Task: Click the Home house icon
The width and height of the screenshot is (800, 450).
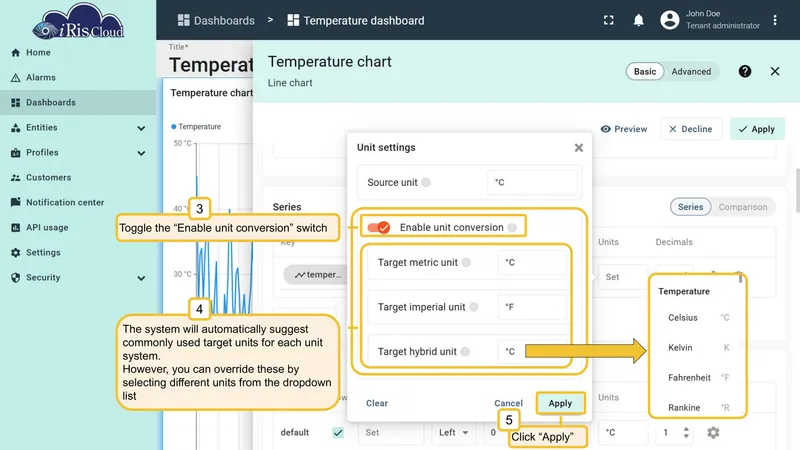Action: coord(15,53)
